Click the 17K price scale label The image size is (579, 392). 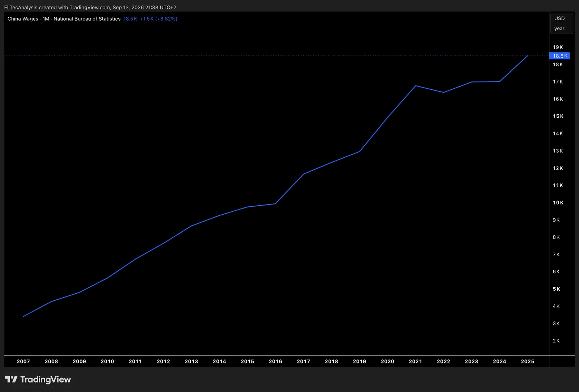[558, 82]
